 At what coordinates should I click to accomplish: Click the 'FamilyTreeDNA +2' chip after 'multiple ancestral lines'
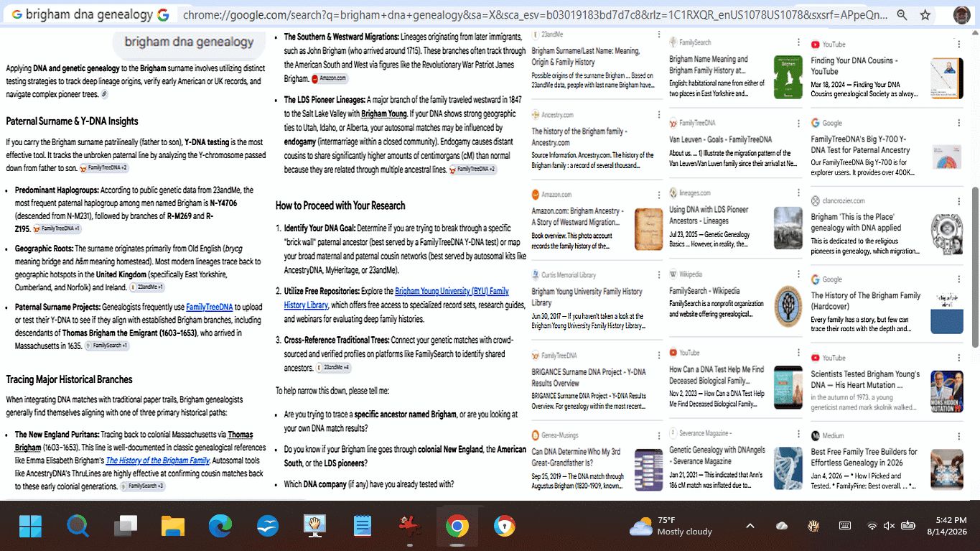point(473,170)
